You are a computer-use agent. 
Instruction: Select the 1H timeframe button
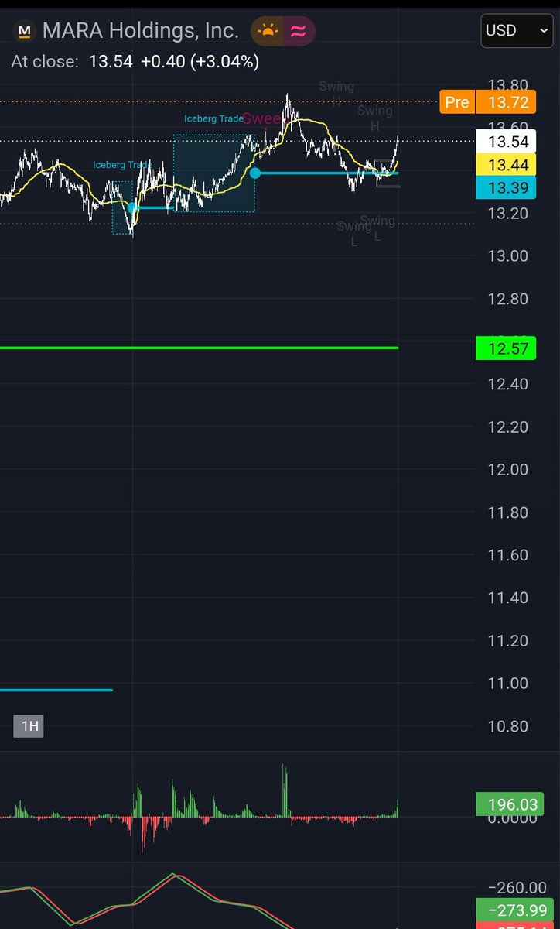[x=29, y=726]
